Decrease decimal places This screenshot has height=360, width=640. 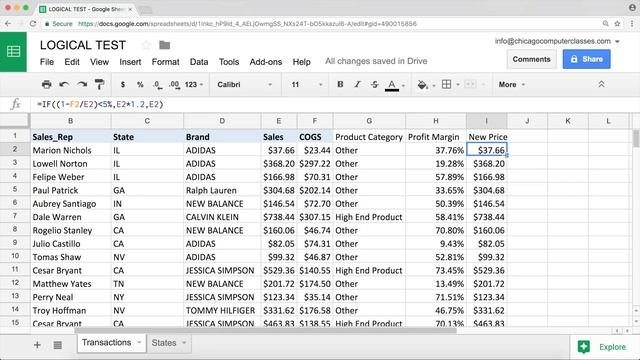pyautogui.click(x=158, y=84)
